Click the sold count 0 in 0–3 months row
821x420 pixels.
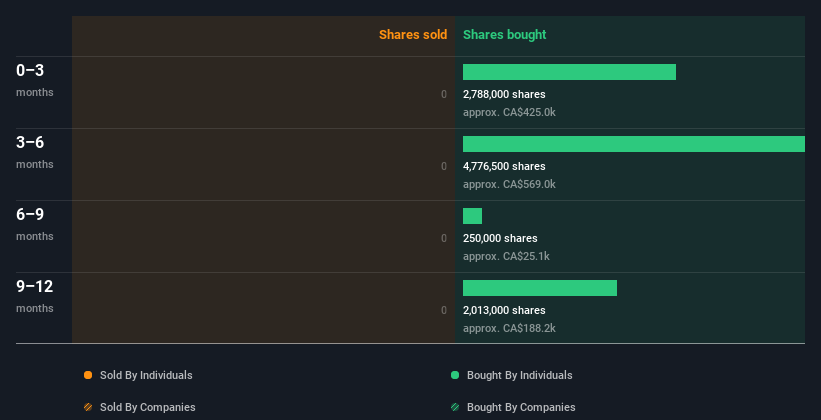point(444,94)
